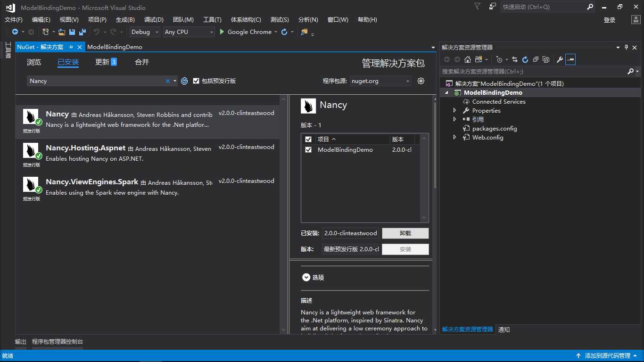Expand the 选项 section chevron

point(306,278)
